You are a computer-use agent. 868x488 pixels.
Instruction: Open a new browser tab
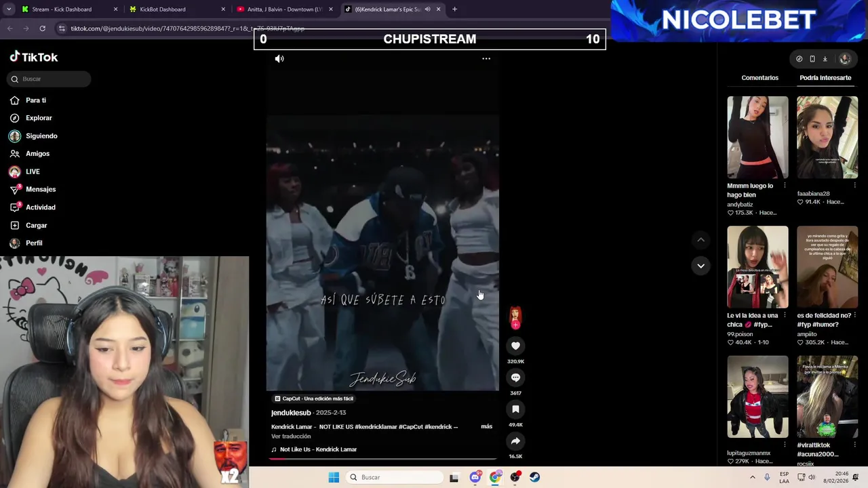[454, 9]
